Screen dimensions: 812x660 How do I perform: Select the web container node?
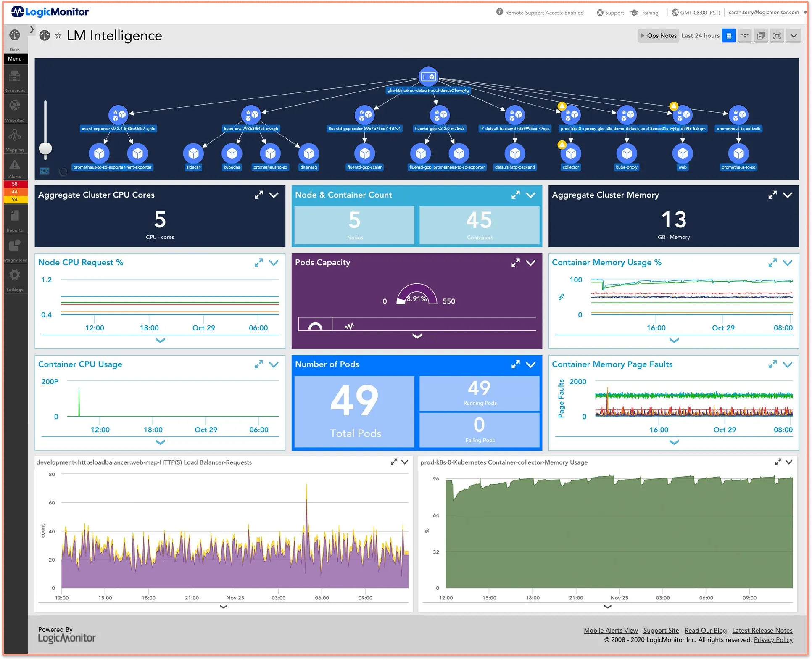point(683,154)
